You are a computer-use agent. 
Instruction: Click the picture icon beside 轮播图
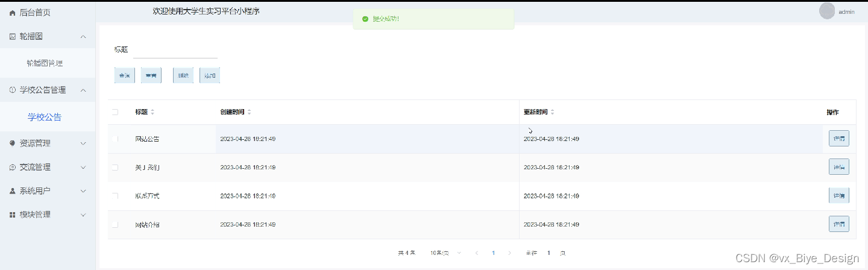pos(13,36)
